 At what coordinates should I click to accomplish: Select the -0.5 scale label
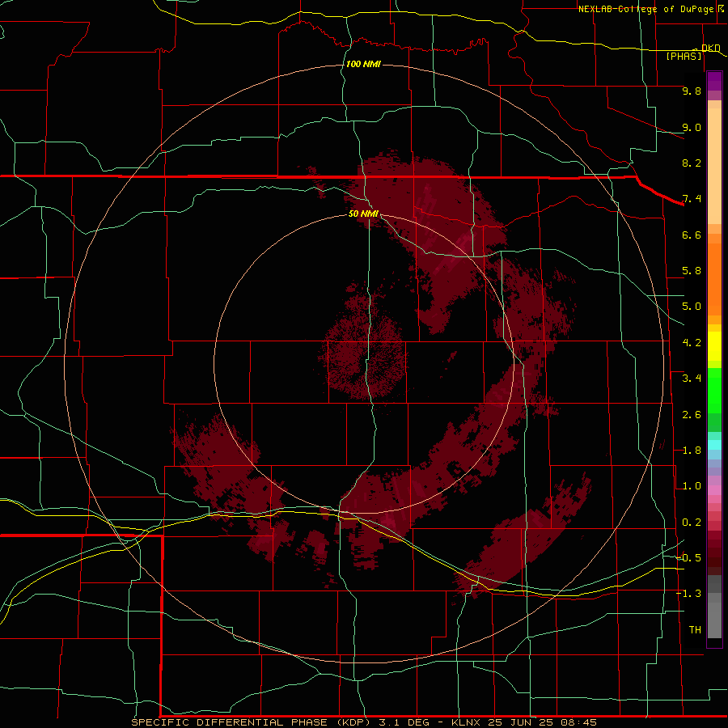coord(688,558)
